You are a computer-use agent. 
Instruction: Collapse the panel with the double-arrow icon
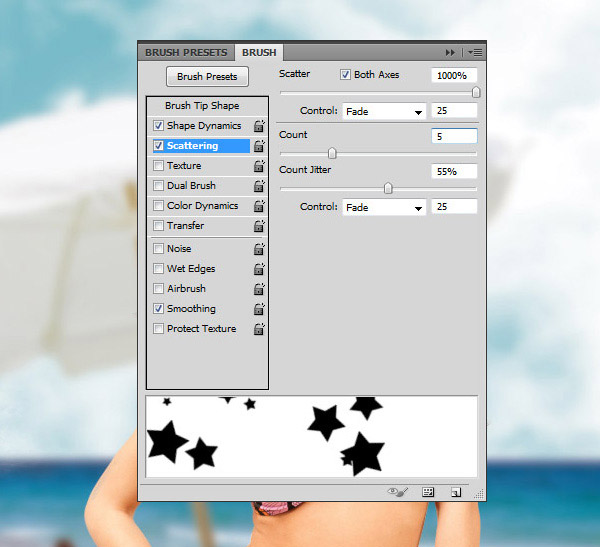(450, 52)
